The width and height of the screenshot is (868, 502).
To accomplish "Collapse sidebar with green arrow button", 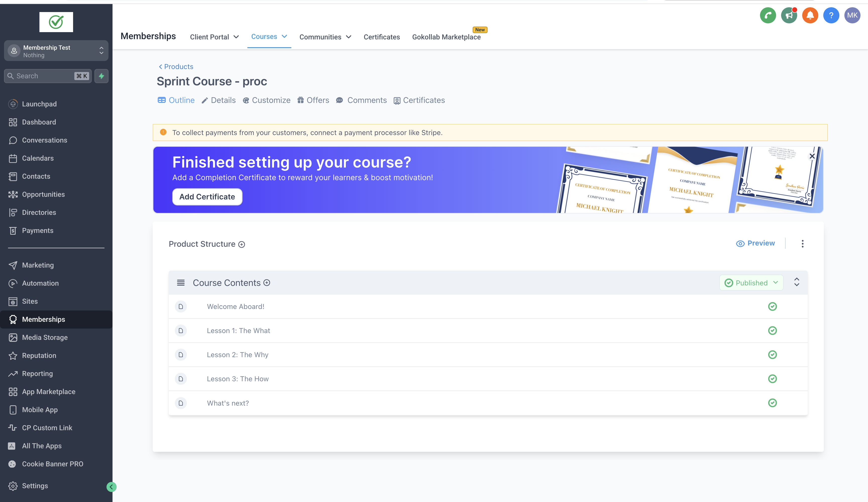I will click(x=111, y=486).
